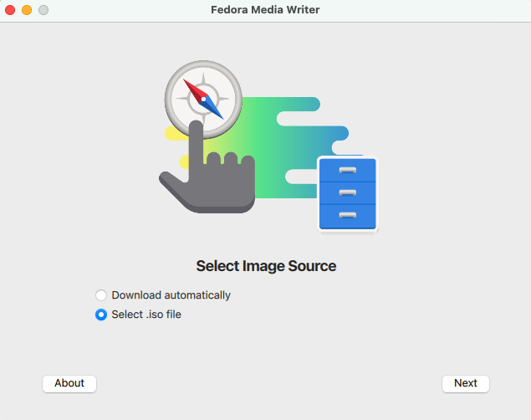Click the Select Image Source heading
The image size is (531, 420).
pos(266,267)
